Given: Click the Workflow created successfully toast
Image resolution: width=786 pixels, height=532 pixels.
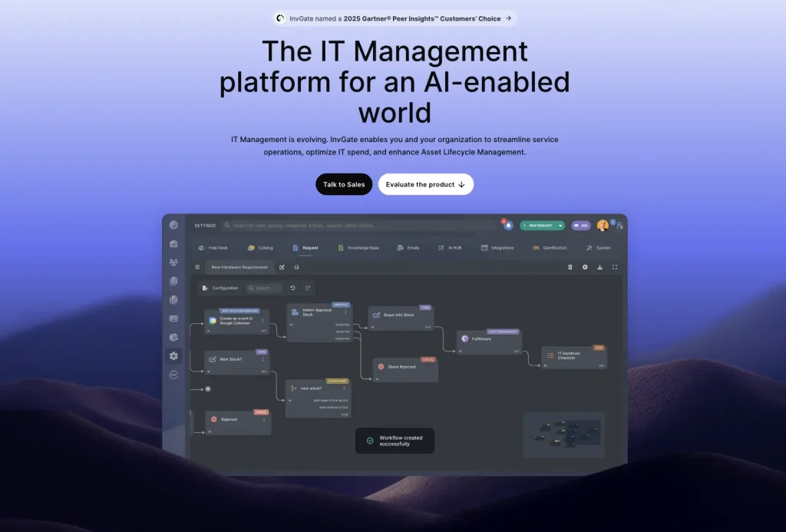Looking at the screenshot, I should pos(395,441).
